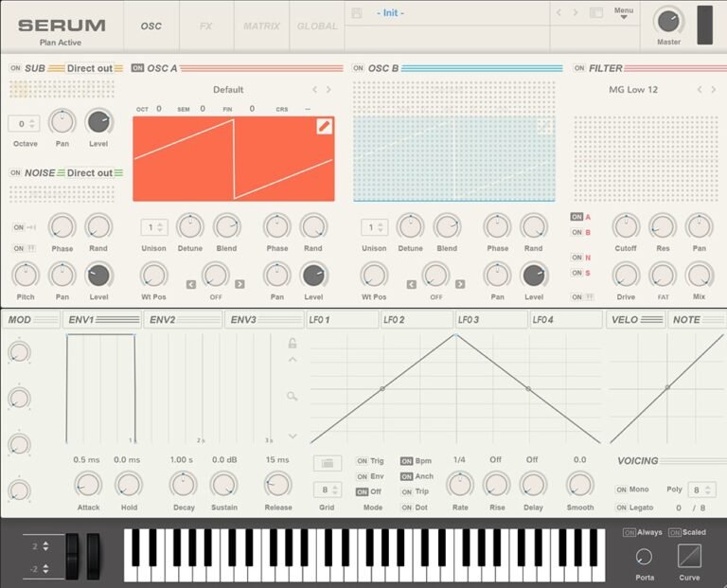The width and height of the screenshot is (727, 588).
Task: Click OSC A warp mode right arrow
Action: click(x=239, y=284)
